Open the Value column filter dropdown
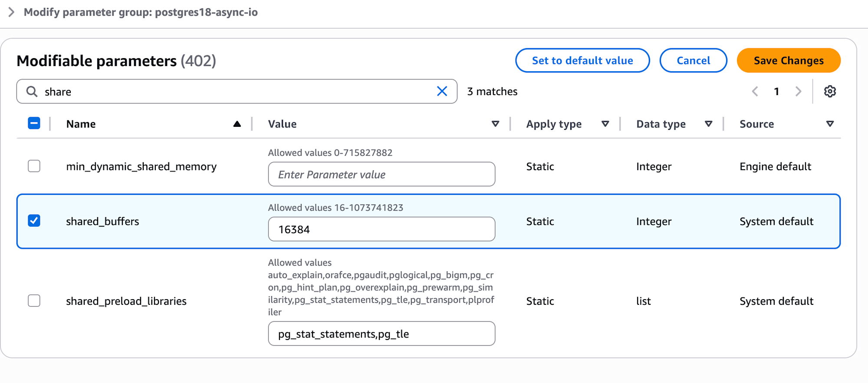Screen dimensions: 868x383 coord(495,124)
